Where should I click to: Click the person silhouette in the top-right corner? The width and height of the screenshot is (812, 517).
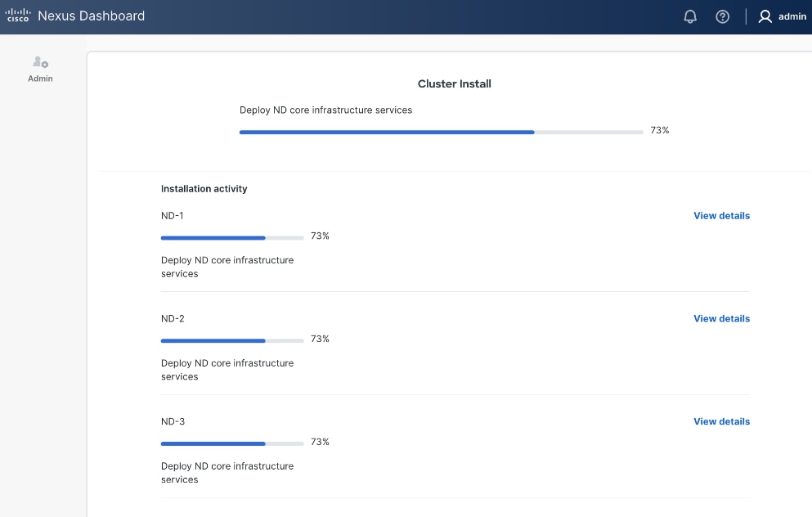(x=765, y=16)
